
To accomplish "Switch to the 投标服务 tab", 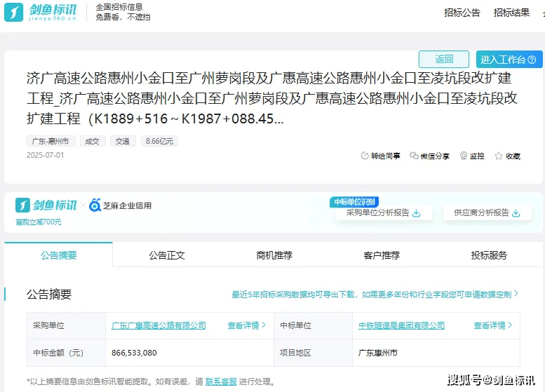I will click(489, 255).
